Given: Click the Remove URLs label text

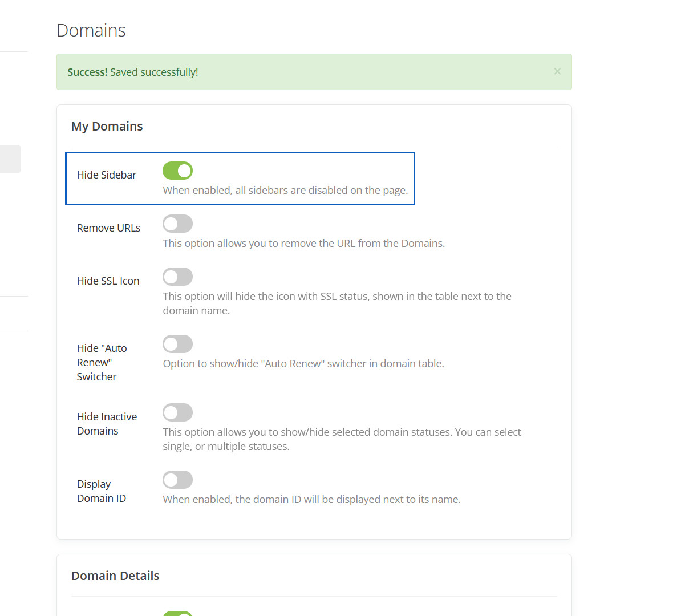Looking at the screenshot, I should [x=108, y=228].
